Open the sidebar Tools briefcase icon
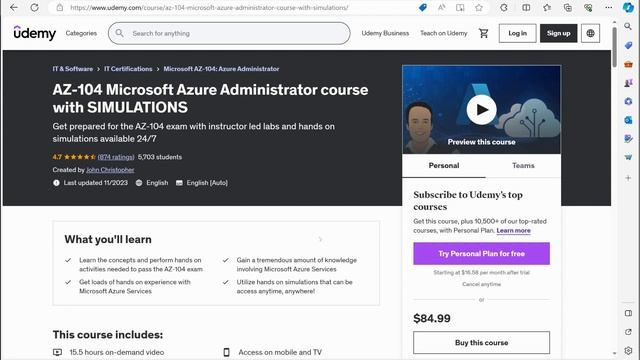The height and width of the screenshot is (360, 640). tap(628, 64)
